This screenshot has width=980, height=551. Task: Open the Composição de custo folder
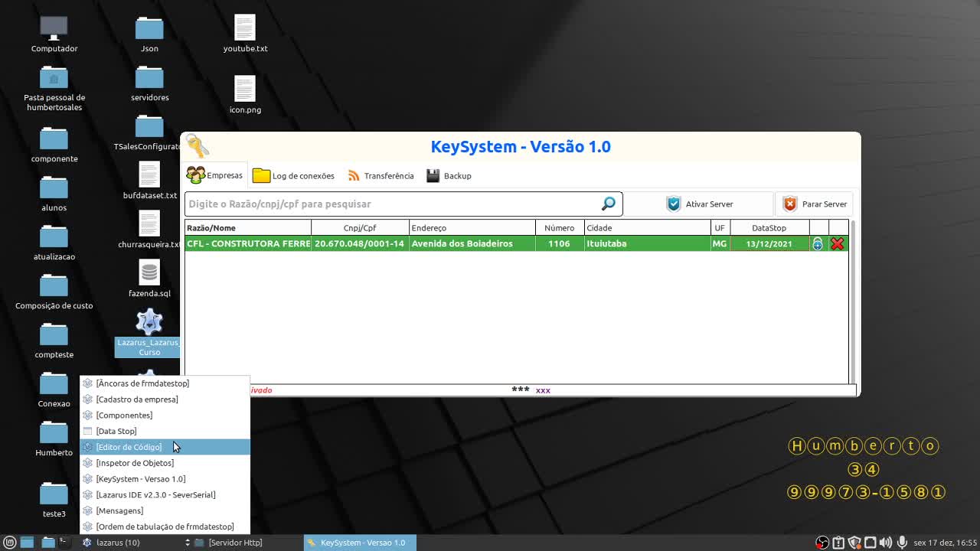(54, 291)
